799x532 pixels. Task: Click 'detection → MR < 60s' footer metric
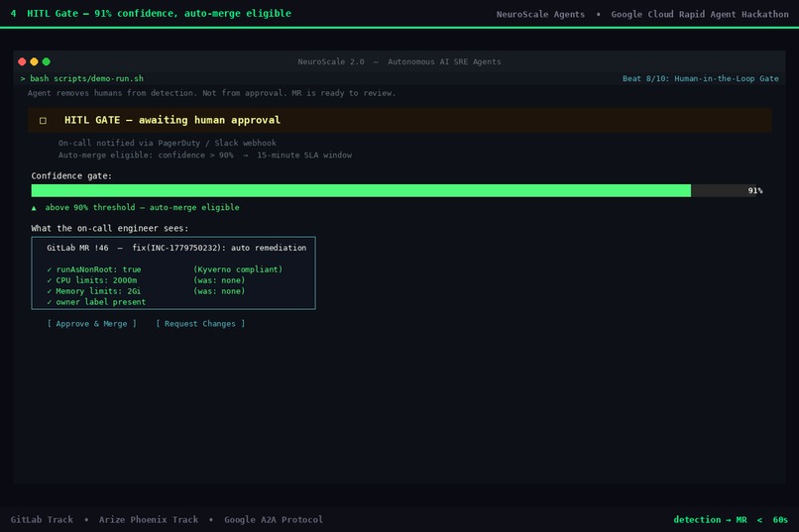click(731, 520)
